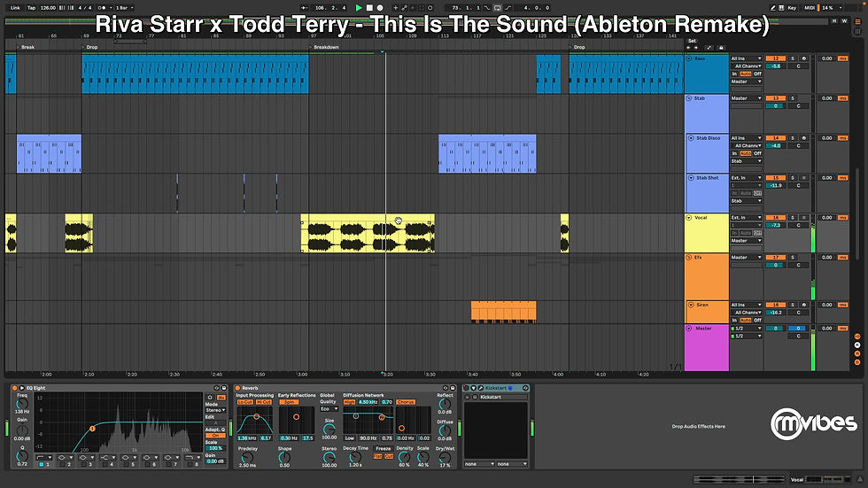Select the orange Siren clip
Viewport: 868px width, 488px height.
coord(504,312)
